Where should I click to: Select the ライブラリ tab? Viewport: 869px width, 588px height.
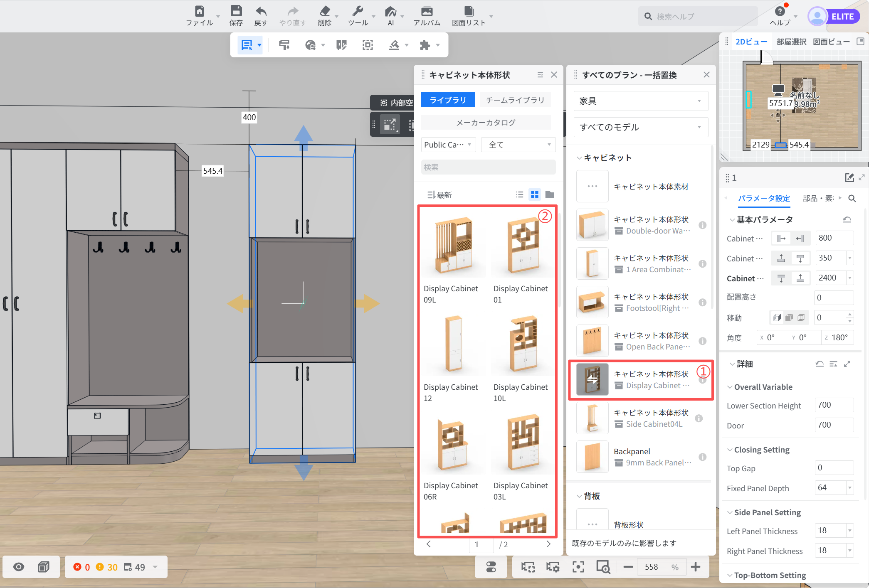point(448,100)
